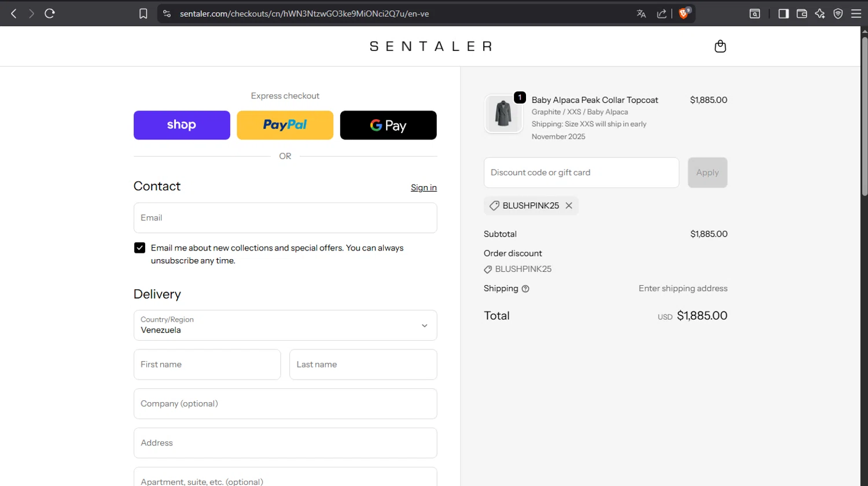The height and width of the screenshot is (486, 868).
Task: Pay with Google Pay
Action: (x=388, y=125)
